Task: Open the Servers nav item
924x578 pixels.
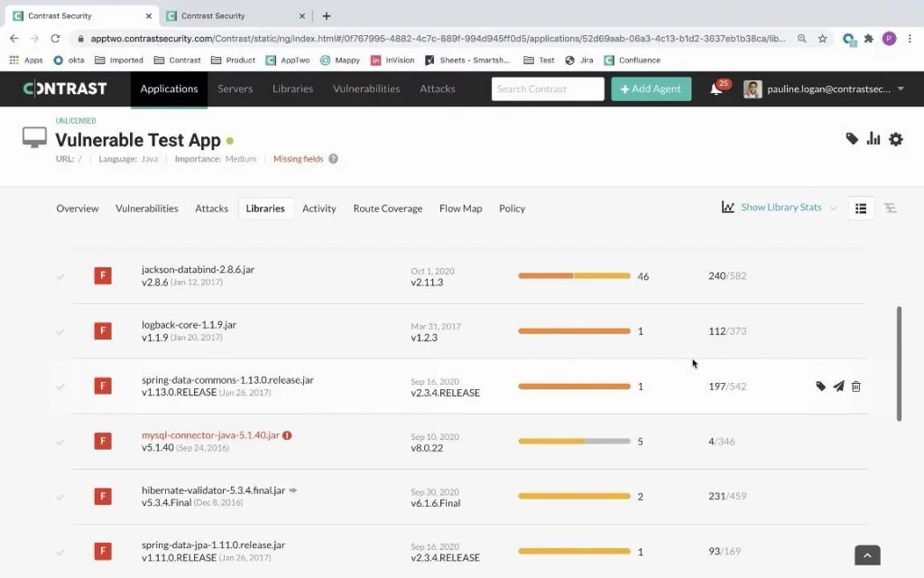Action: 236,89
